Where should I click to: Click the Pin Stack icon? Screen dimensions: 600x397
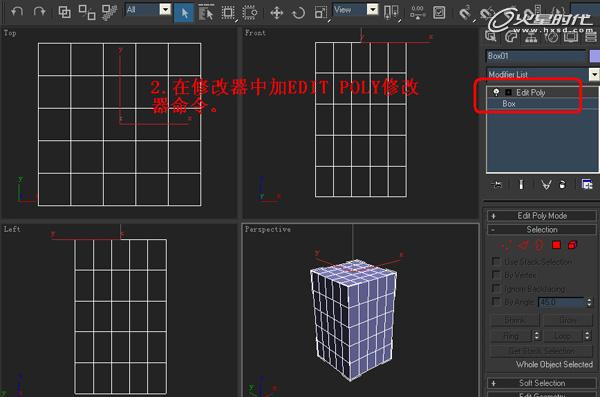(497, 185)
